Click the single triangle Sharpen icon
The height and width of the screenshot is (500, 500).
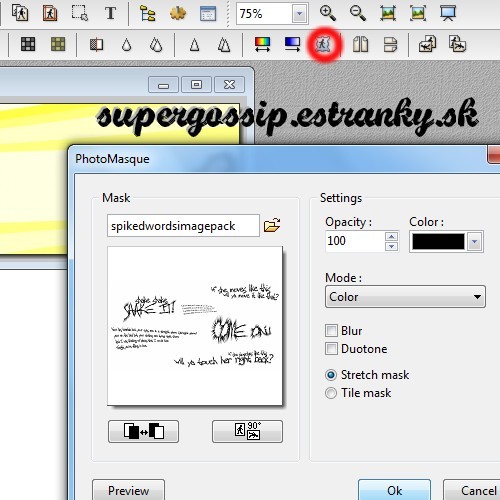[194, 44]
